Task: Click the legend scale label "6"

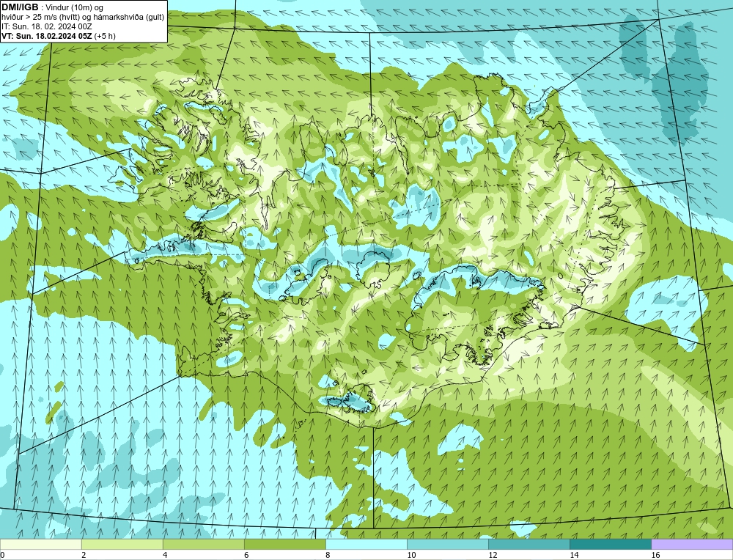Action: [x=246, y=555]
